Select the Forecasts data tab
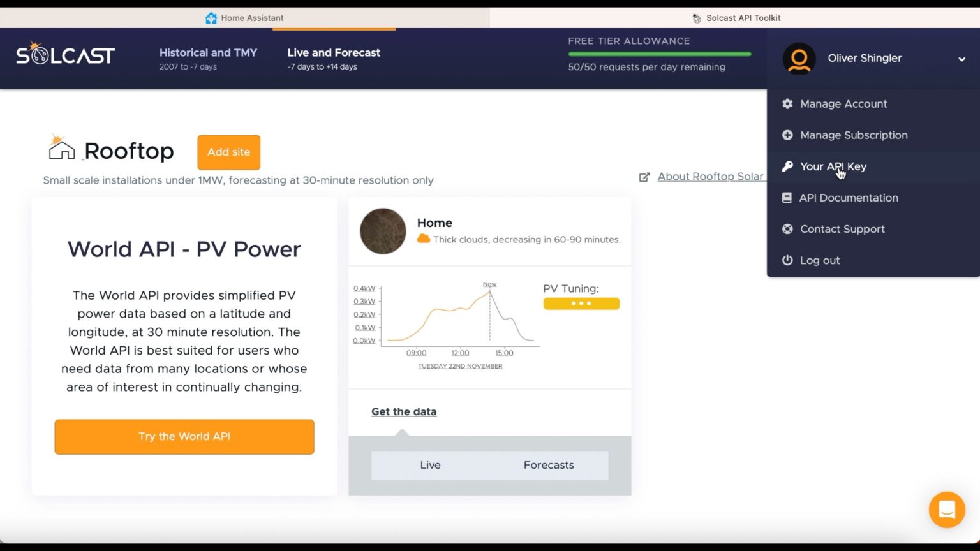The image size is (980, 551). (x=548, y=465)
